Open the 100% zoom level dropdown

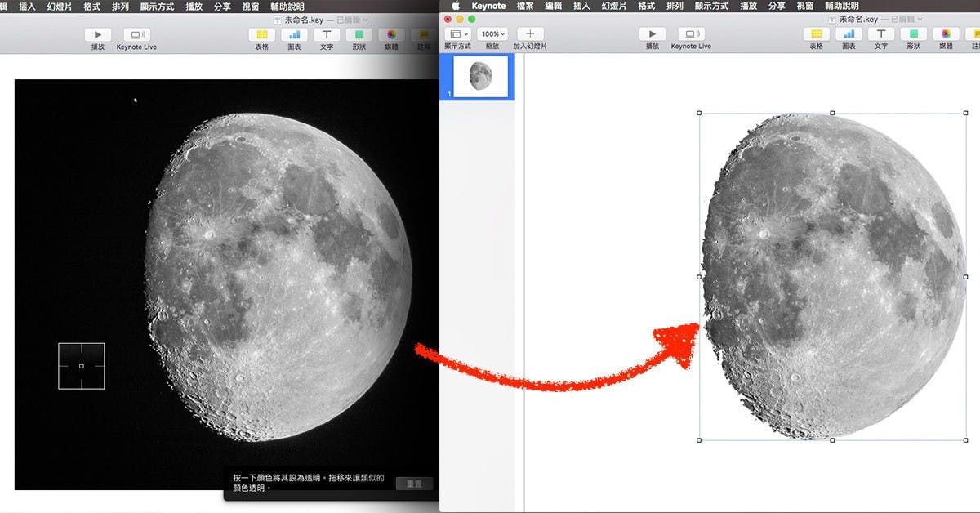pyautogui.click(x=492, y=34)
